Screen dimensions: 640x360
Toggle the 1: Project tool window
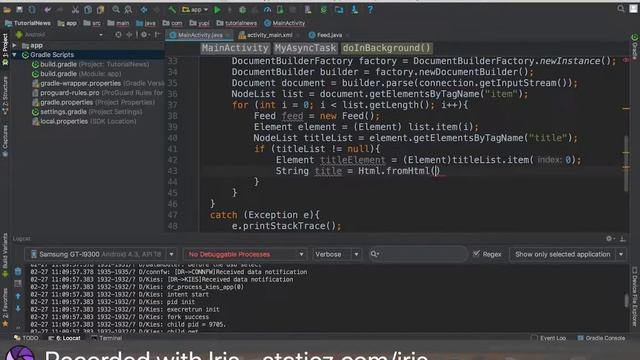click(5, 49)
